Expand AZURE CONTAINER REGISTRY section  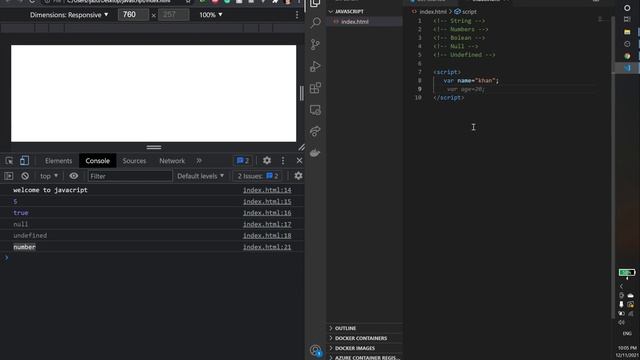[x=364, y=357]
